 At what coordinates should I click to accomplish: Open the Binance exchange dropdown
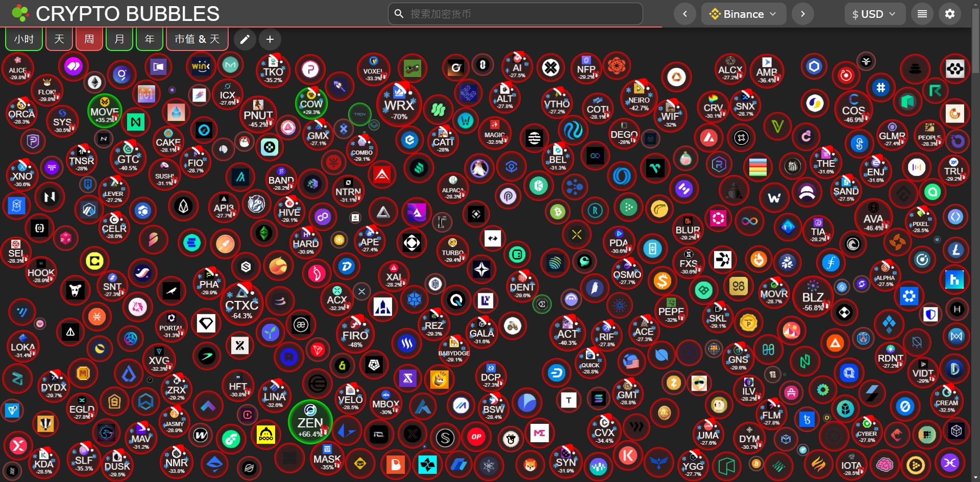744,14
